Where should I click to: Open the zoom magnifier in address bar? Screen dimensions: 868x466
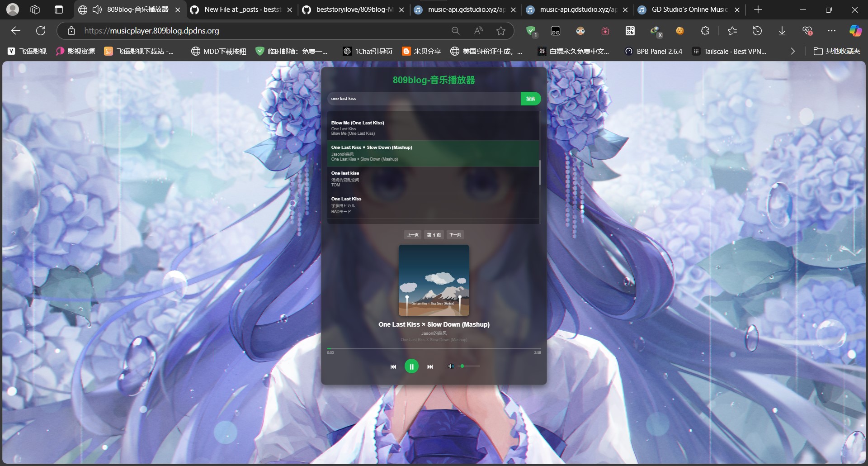(x=456, y=31)
